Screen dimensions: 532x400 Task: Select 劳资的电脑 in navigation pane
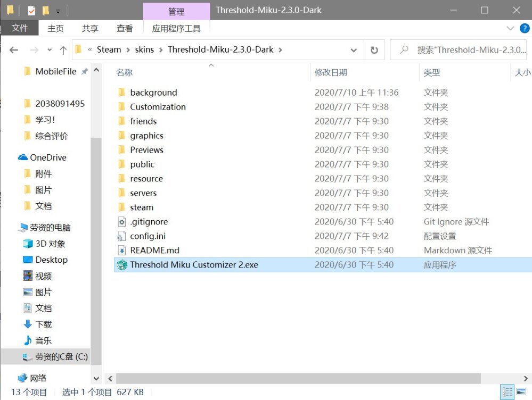pos(50,228)
